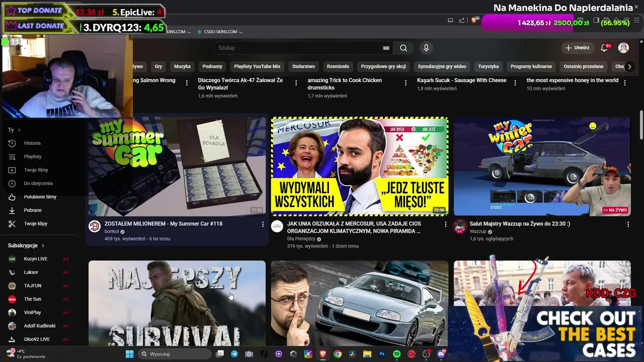Switch to Brave browser in taskbar
644x362 pixels.
tap(323, 354)
